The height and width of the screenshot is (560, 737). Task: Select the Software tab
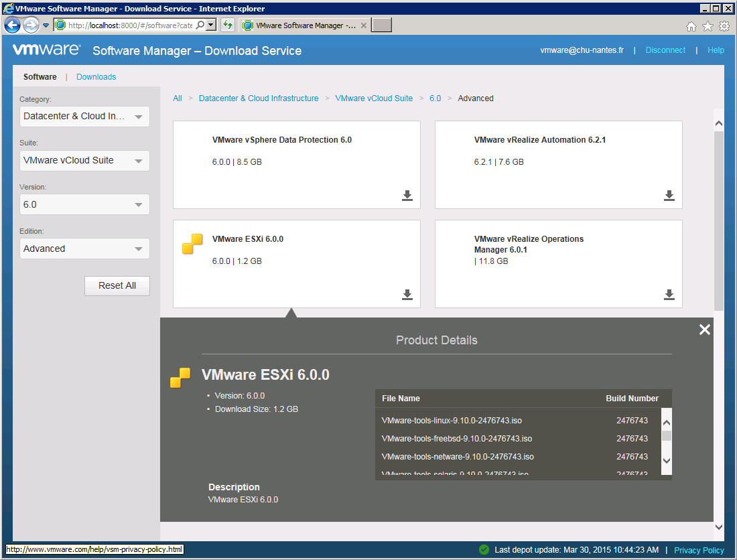click(40, 77)
